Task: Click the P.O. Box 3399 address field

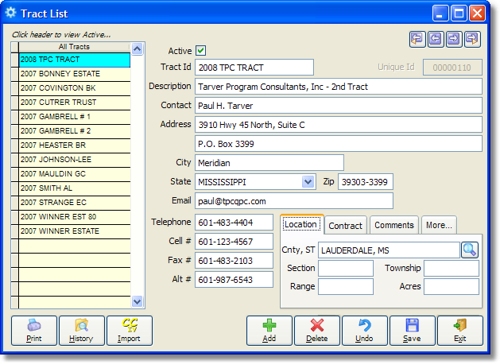Action: [339, 144]
